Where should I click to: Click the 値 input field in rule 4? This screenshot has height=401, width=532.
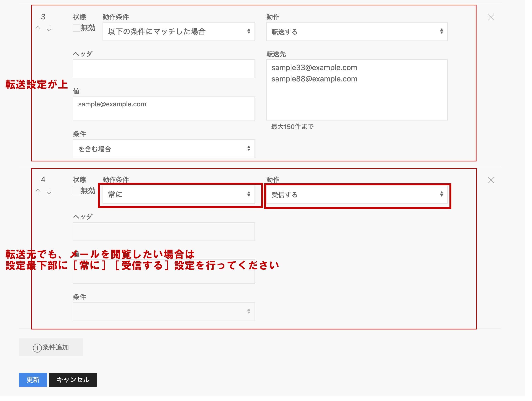(164, 272)
